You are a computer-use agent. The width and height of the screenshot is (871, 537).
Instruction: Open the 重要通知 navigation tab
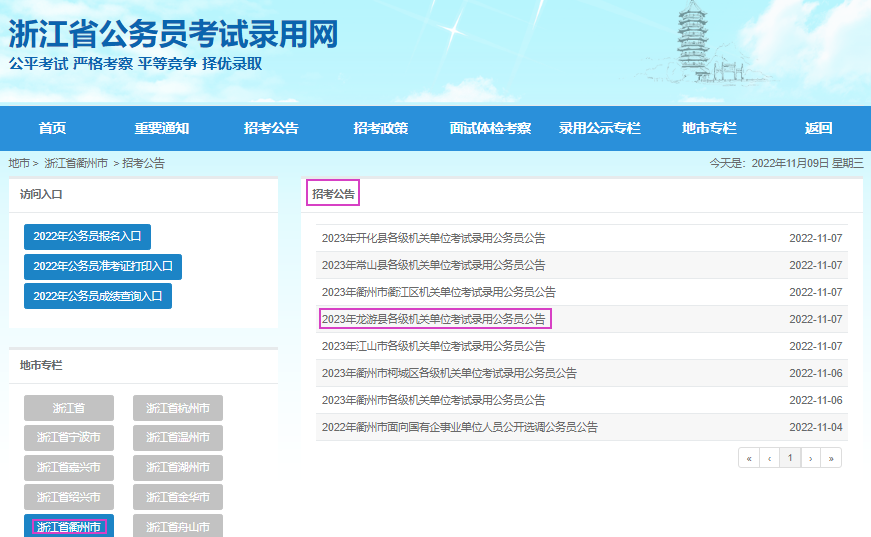(x=162, y=128)
